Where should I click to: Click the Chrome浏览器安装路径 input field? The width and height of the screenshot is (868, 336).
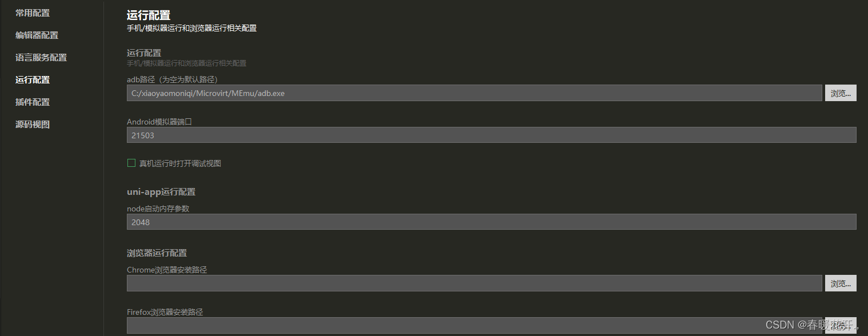[x=474, y=283]
